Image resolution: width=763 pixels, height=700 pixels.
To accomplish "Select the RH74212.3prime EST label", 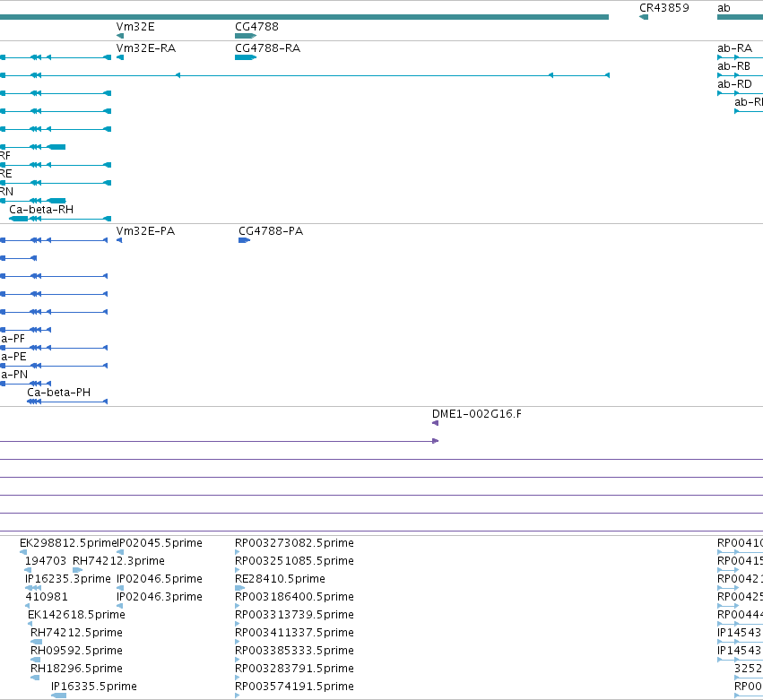I will click(x=118, y=561).
